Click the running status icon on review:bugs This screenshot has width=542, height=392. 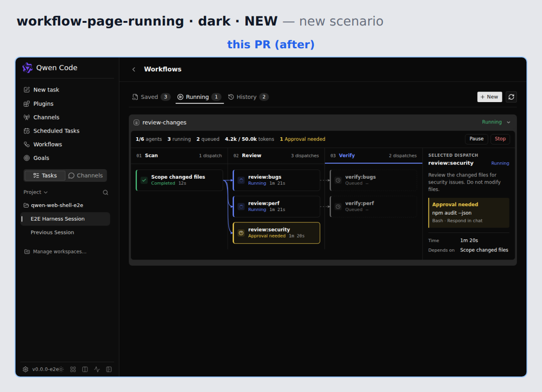(x=241, y=180)
